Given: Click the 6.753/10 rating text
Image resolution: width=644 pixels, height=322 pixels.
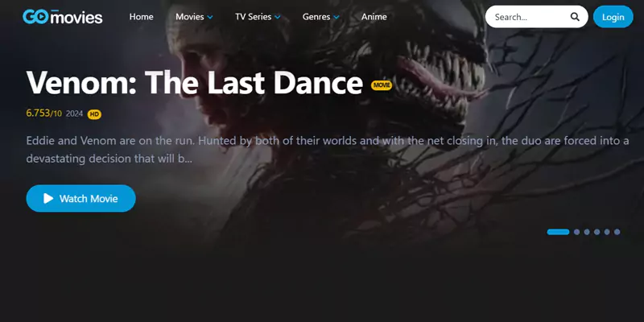Looking at the screenshot, I should tap(44, 114).
